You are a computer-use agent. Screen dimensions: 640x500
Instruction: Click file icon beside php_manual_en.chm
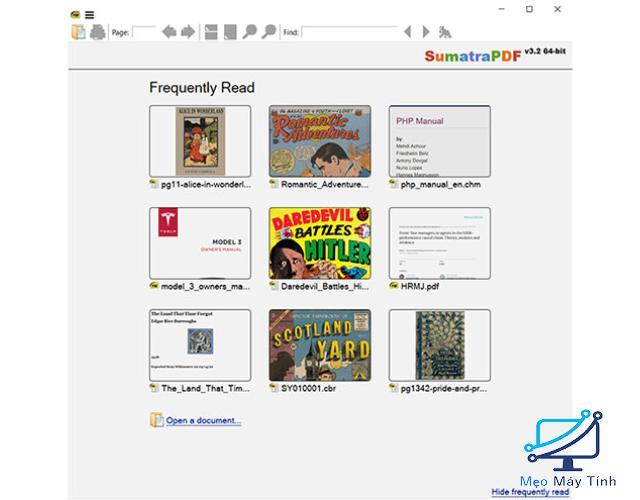point(393,184)
